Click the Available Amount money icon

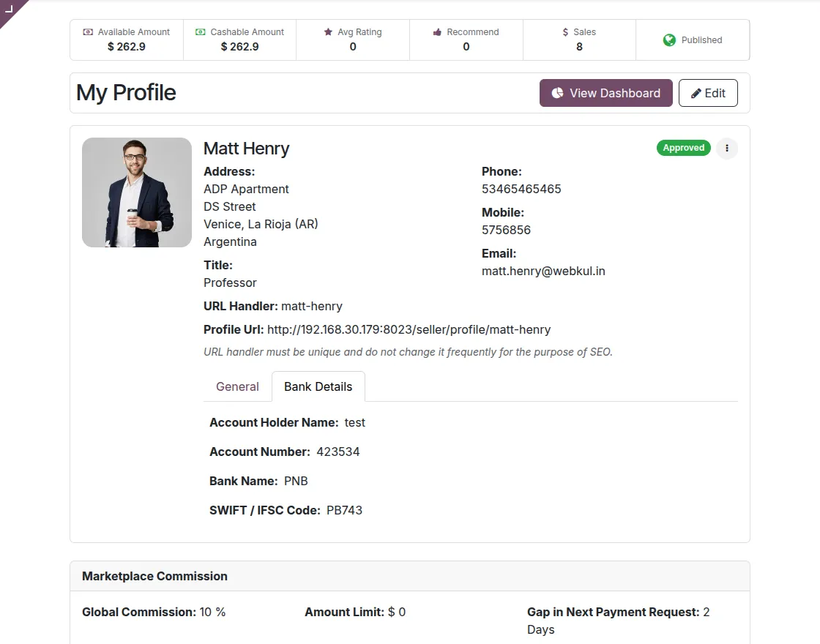pos(88,32)
